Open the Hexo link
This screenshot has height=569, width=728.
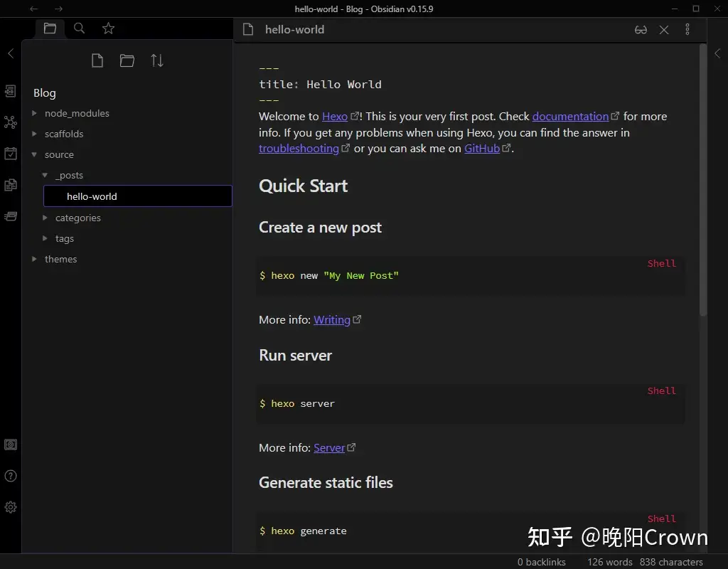click(x=335, y=116)
